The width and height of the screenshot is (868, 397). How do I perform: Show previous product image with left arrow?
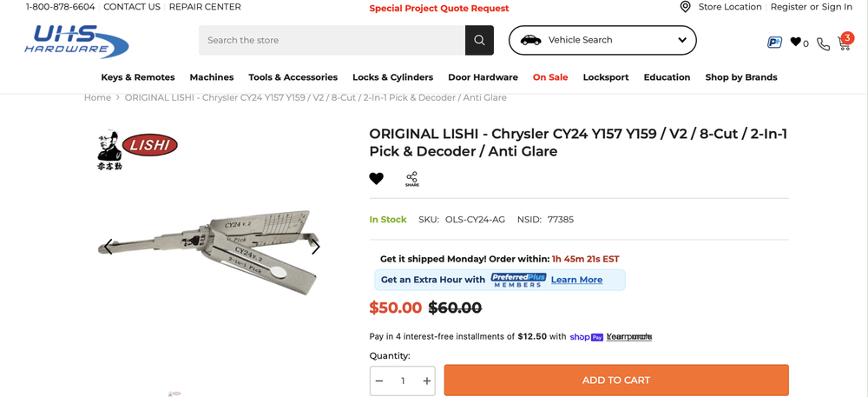pos(108,247)
